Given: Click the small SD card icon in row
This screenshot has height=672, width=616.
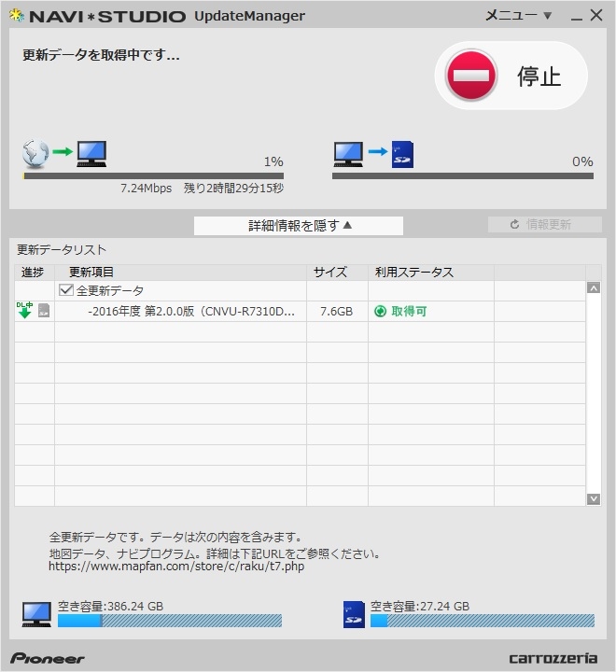Looking at the screenshot, I should tap(44, 311).
